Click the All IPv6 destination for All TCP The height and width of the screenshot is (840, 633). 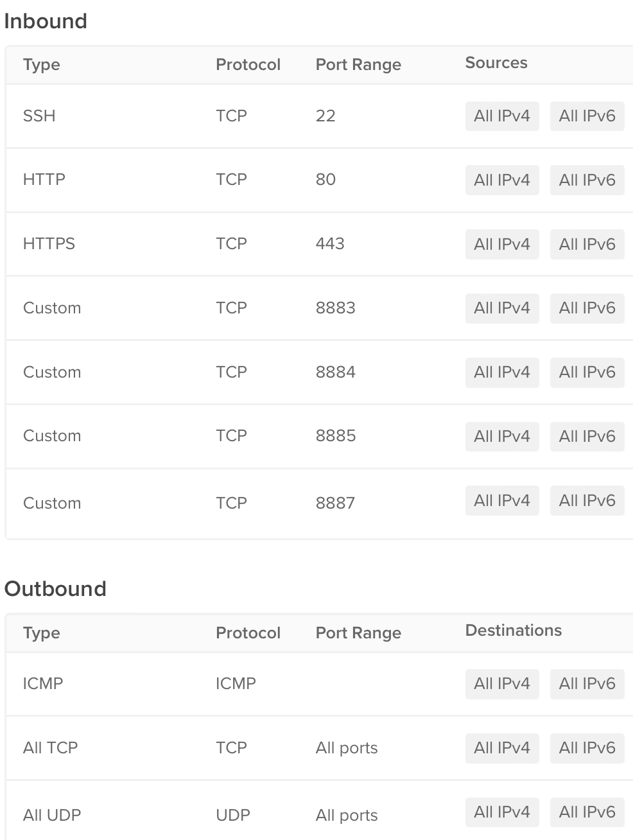587,748
